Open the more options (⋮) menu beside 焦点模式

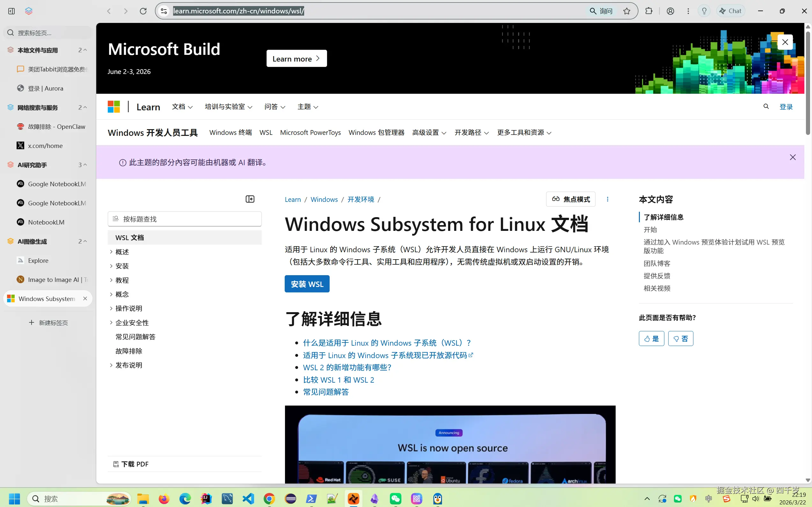point(608,199)
